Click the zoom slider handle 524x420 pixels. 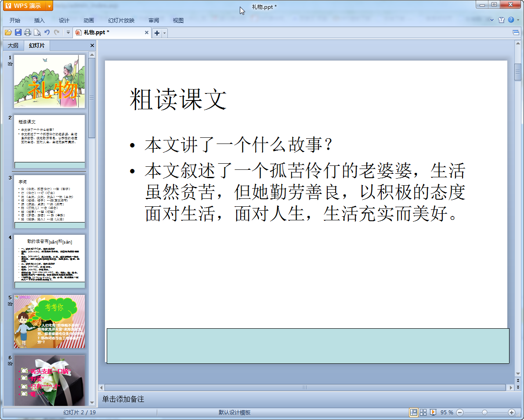(x=484, y=413)
